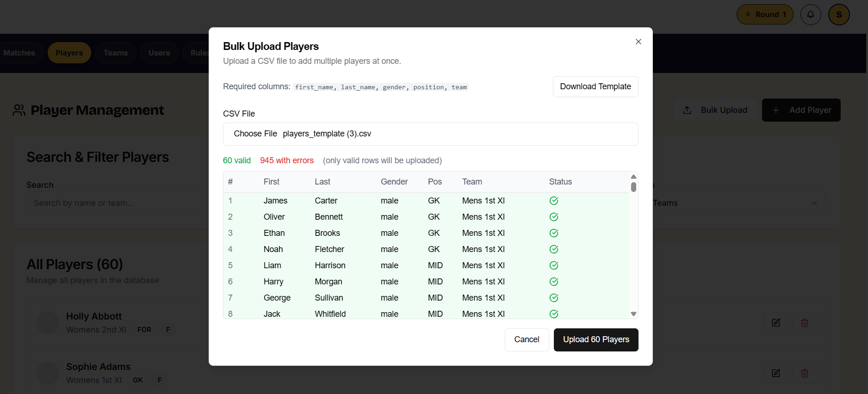This screenshot has height=394, width=868.
Task: Click the valid status icon for Jack Whitfield
Action: 554,314
